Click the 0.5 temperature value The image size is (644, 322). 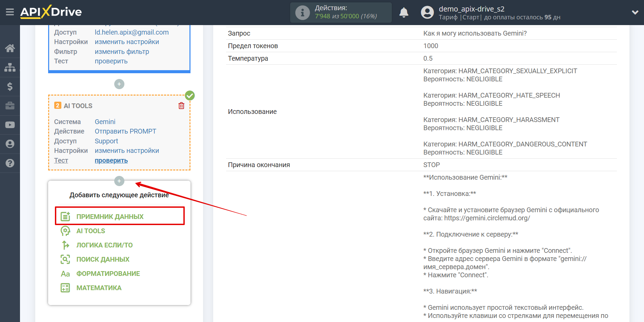click(x=428, y=58)
